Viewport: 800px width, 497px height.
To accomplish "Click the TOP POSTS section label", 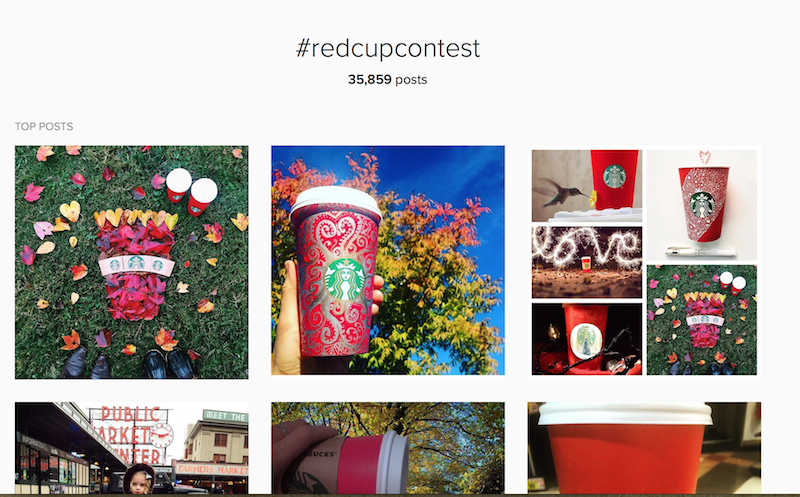I will [x=44, y=126].
